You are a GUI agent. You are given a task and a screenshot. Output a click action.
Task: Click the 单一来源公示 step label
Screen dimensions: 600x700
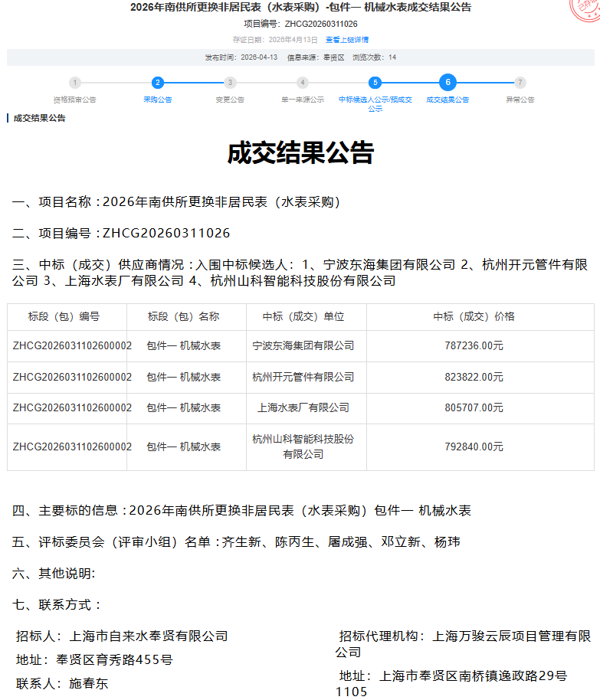coord(303,100)
